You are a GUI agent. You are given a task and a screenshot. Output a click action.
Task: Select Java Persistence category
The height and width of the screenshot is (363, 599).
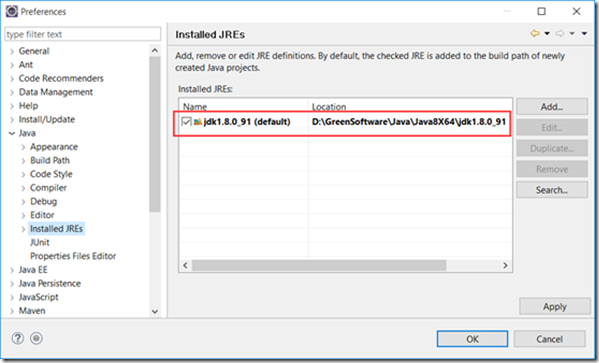50,284
